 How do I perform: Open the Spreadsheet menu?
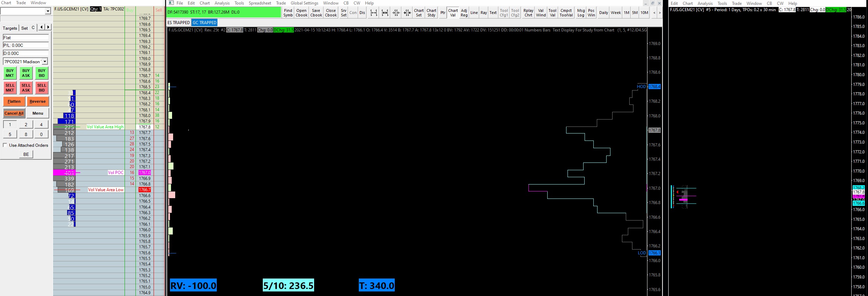pyautogui.click(x=260, y=3)
